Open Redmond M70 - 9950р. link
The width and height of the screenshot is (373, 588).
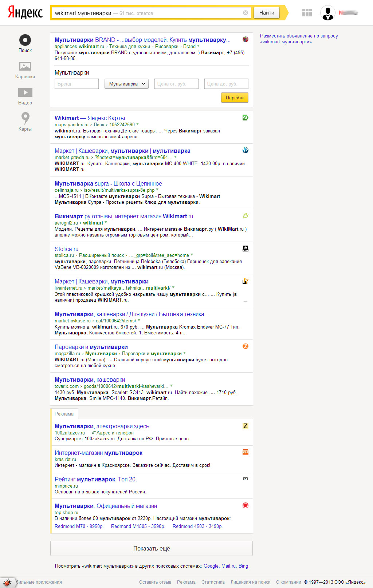click(79, 527)
